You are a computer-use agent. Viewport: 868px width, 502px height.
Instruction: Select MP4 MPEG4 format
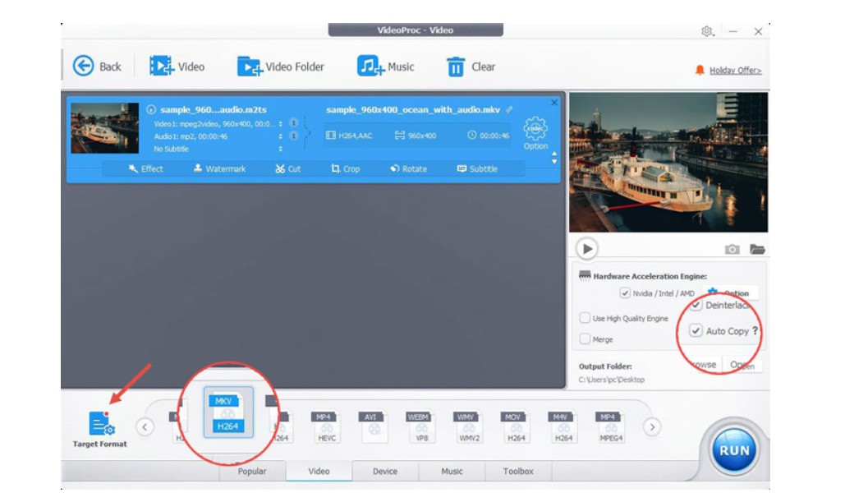[x=611, y=426]
